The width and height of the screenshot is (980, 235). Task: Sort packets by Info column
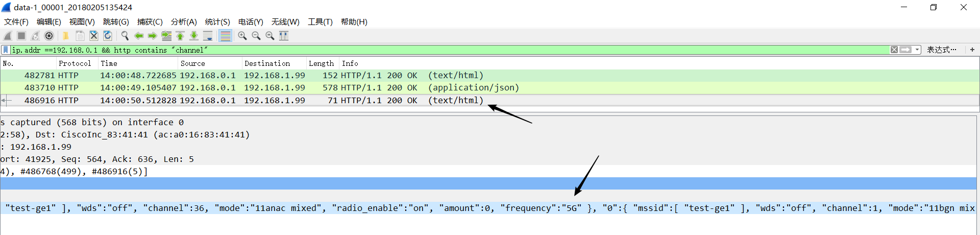tap(658, 63)
